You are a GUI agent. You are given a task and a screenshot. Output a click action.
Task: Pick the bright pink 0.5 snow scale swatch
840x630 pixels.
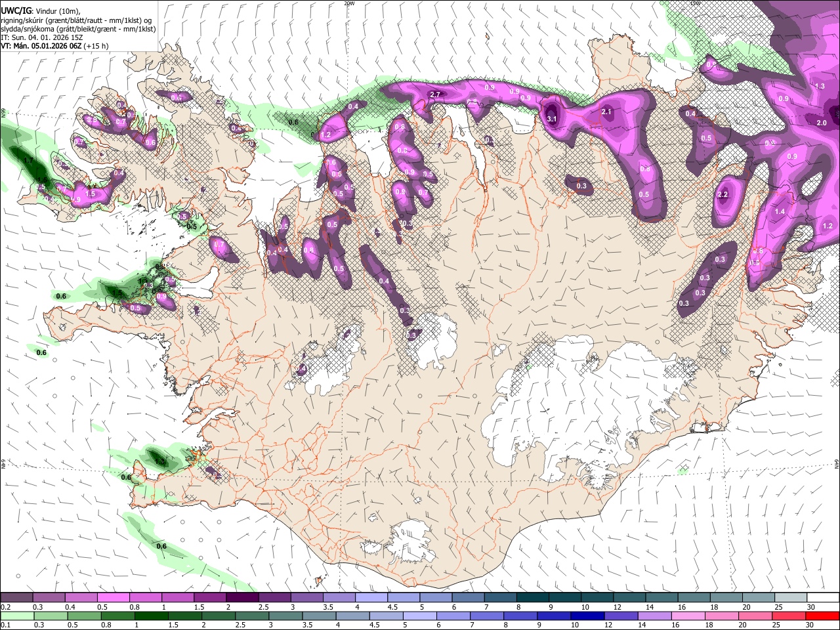tap(113, 598)
